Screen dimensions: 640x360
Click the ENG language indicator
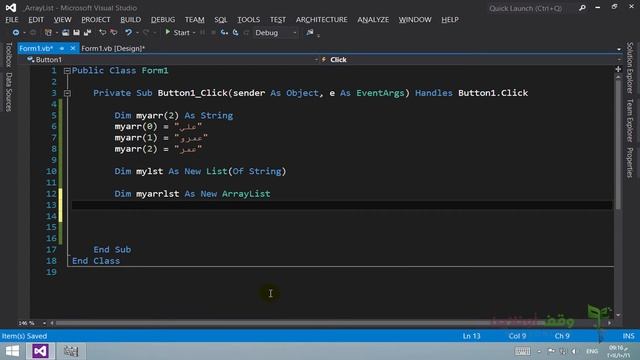592,351
